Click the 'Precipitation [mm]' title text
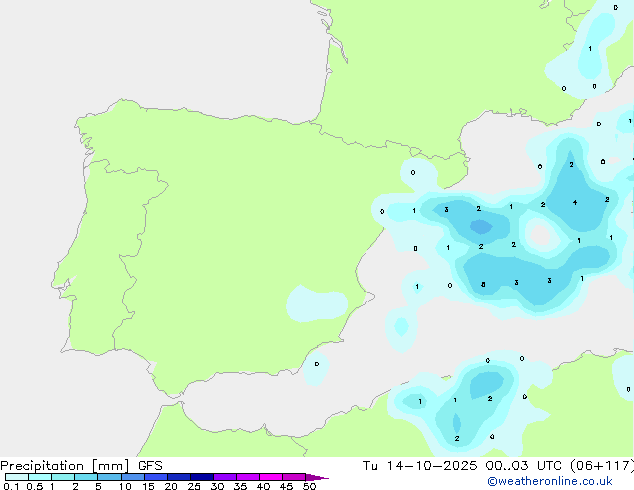The width and height of the screenshot is (634, 490). [x=65, y=466]
